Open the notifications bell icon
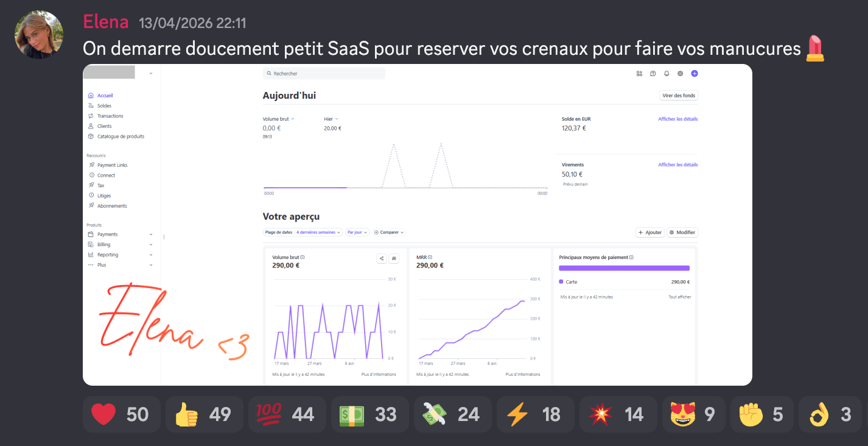868x446 pixels. (x=667, y=74)
